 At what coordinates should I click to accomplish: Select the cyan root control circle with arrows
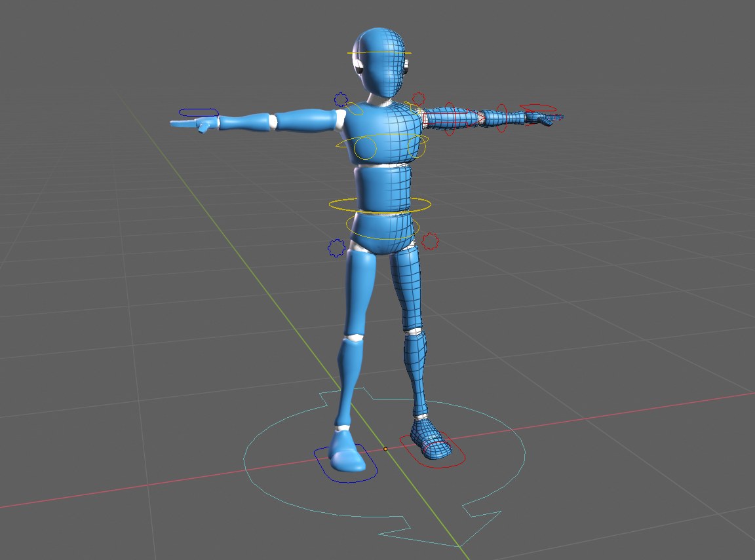pos(384,468)
